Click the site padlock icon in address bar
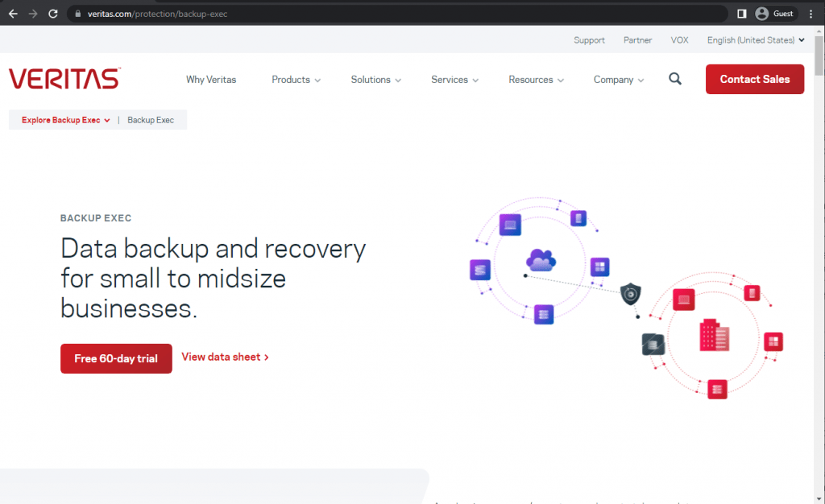This screenshot has width=825, height=504. (x=78, y=14)
